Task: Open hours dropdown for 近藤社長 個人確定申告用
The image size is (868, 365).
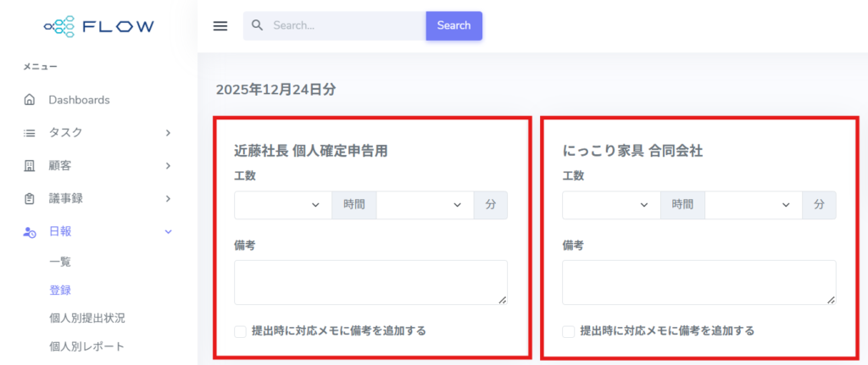Action: point(282,205)
